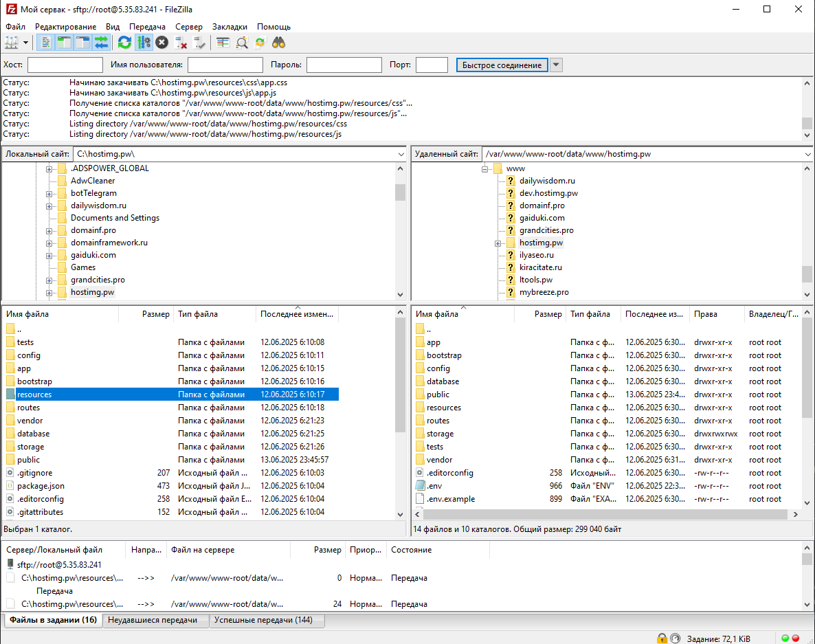
Task: Focus the Пароль input field
Action: pos(344,65)
